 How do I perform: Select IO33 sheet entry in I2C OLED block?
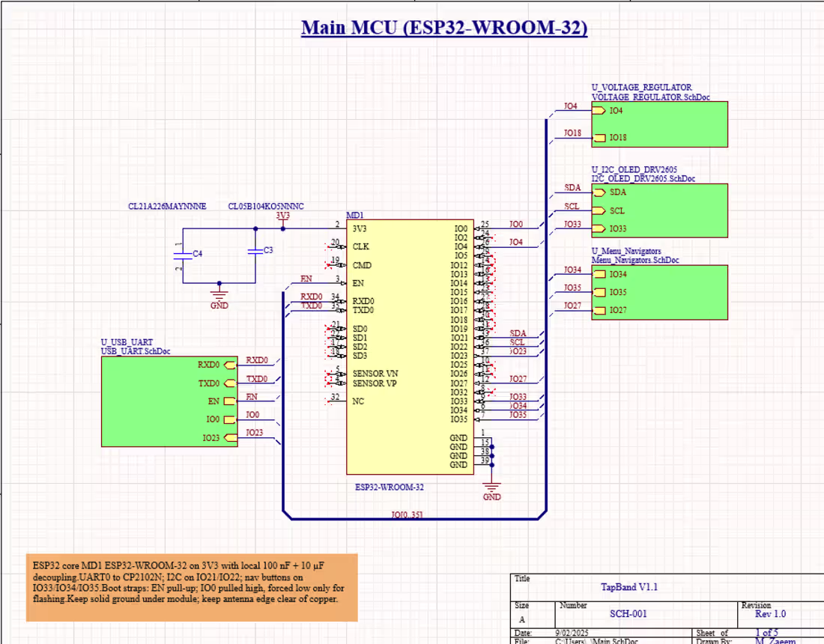[609, 228]
